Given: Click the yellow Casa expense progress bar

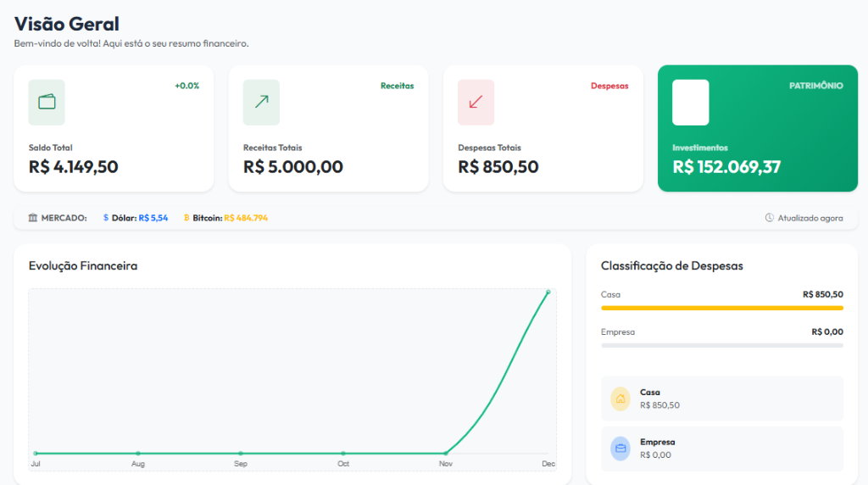Looking at the screenshot, I should click(722, 308).
